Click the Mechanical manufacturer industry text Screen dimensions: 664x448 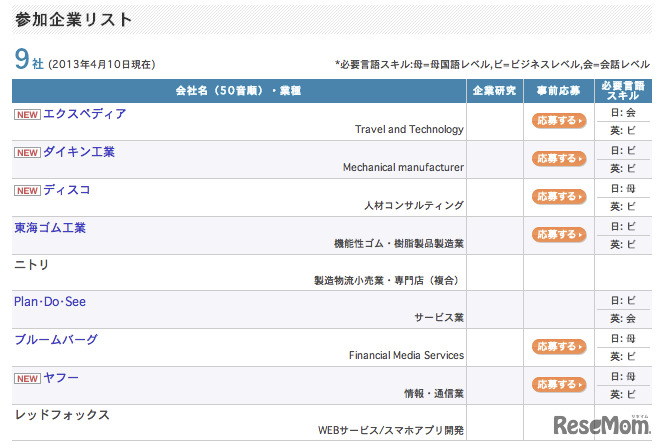[403, 167]
